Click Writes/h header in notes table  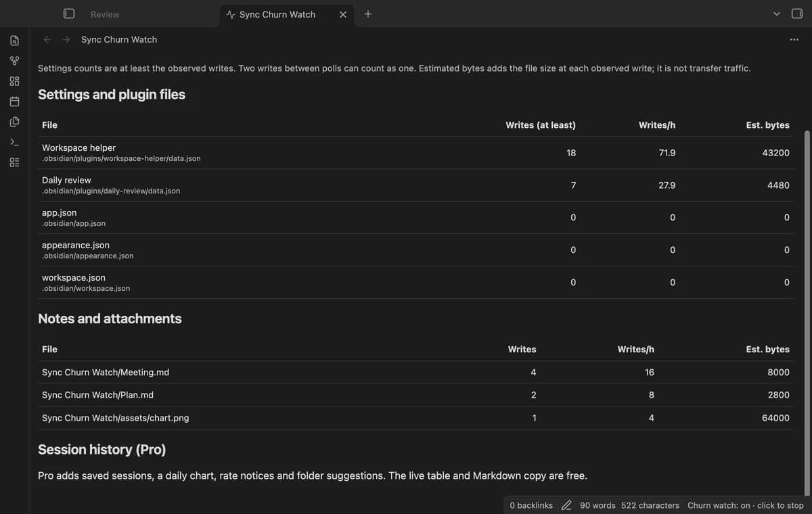636,350
